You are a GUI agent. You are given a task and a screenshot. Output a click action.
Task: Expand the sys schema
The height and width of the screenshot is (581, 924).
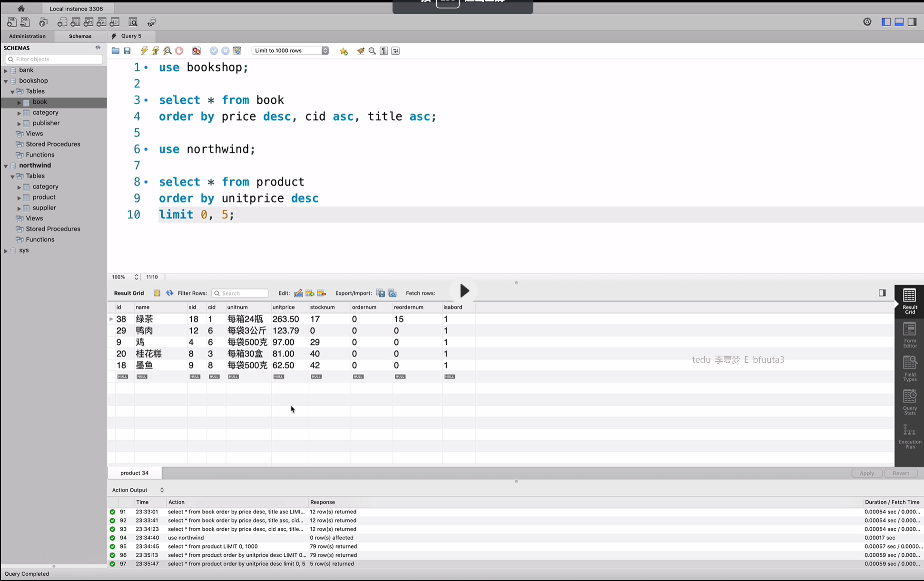pyautogui.click(x=6, y=251)
